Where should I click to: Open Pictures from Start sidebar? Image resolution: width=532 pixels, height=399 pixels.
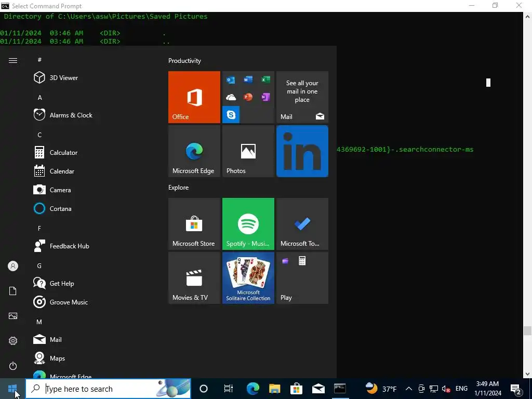pyautogui.click(x=13, y=316)
